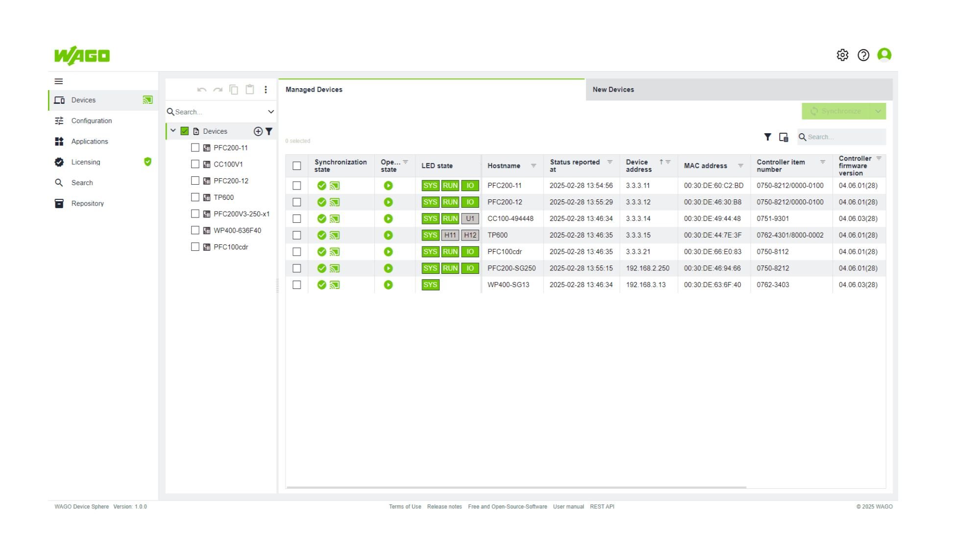
Task: Sort by the Device address column header
Action: click(x=638, y=166)
